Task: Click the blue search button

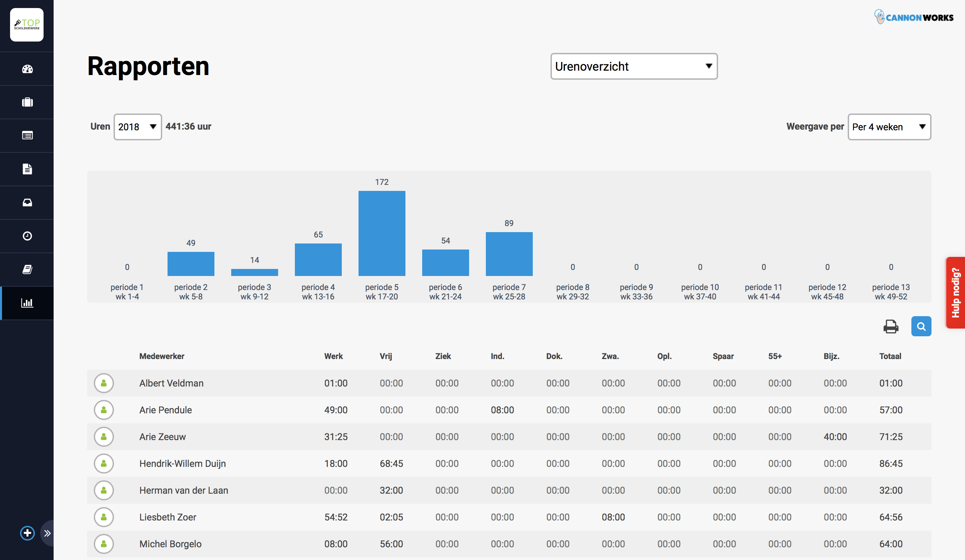Action: click(921, 327)
